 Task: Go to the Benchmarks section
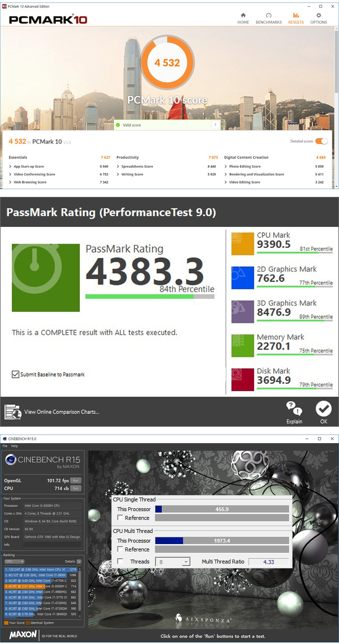point(268,18)
